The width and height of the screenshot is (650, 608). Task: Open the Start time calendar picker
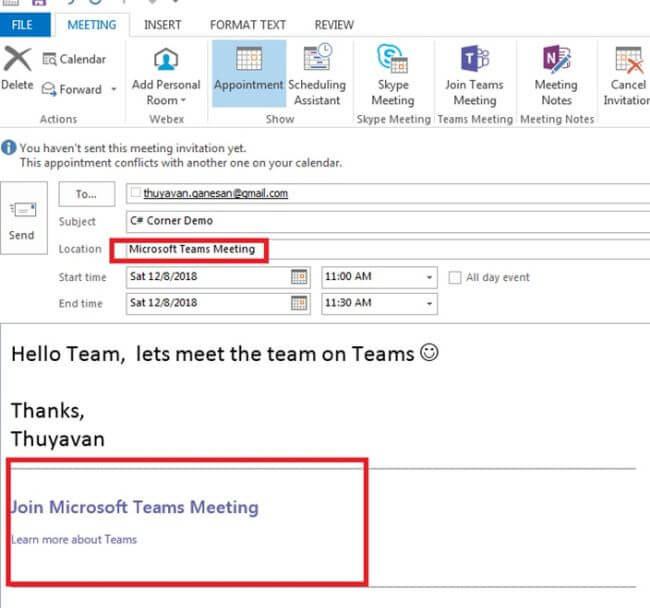(299, 277)
